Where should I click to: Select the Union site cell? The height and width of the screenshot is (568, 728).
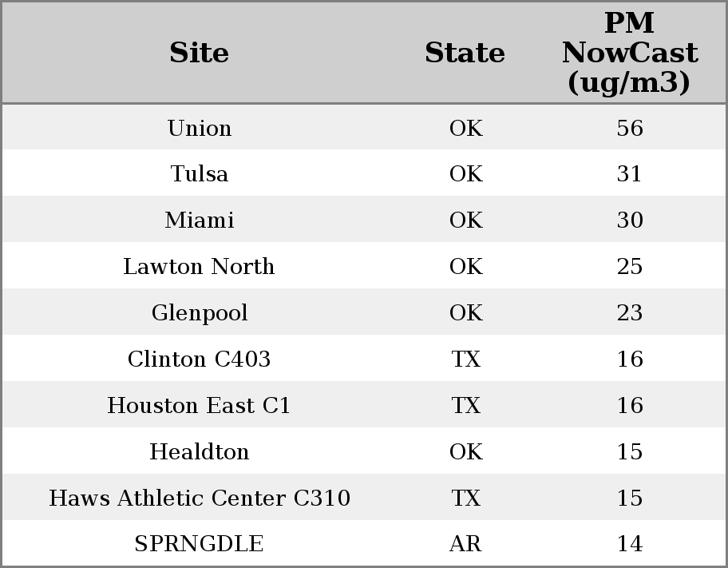200,128
